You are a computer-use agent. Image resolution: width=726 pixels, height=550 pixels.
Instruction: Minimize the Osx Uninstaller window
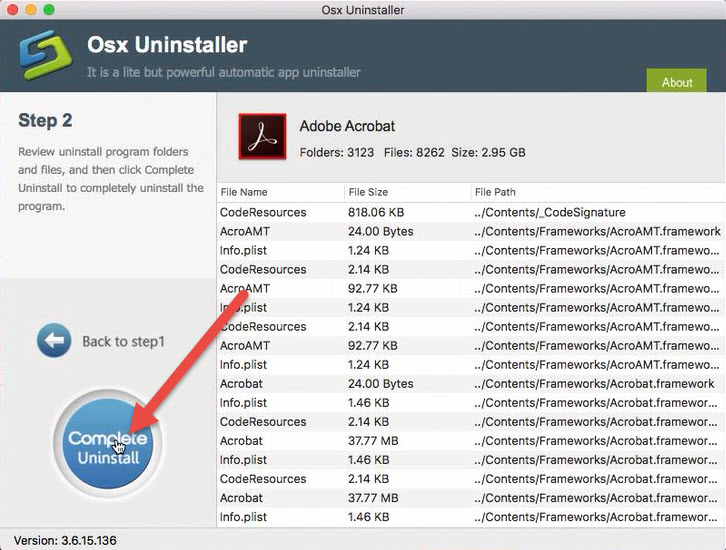pos(31,9)
